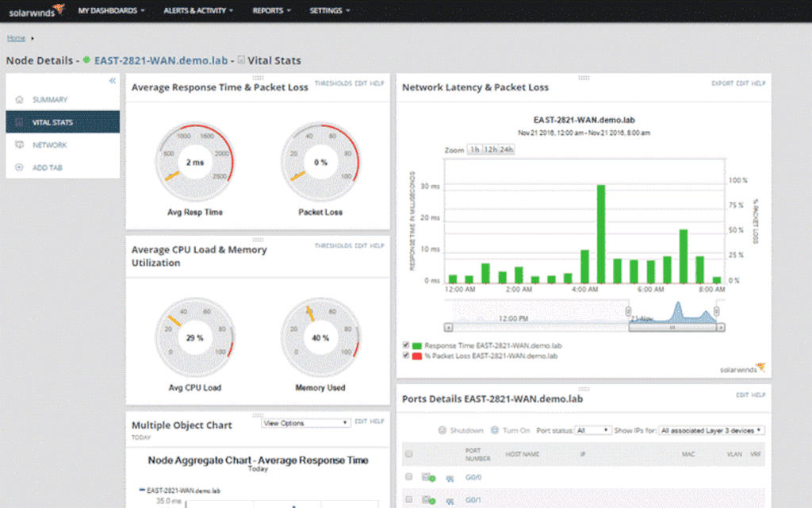Click Thresholds in CPU Load panel
This screenshot has height=508, width=812.
333,246
